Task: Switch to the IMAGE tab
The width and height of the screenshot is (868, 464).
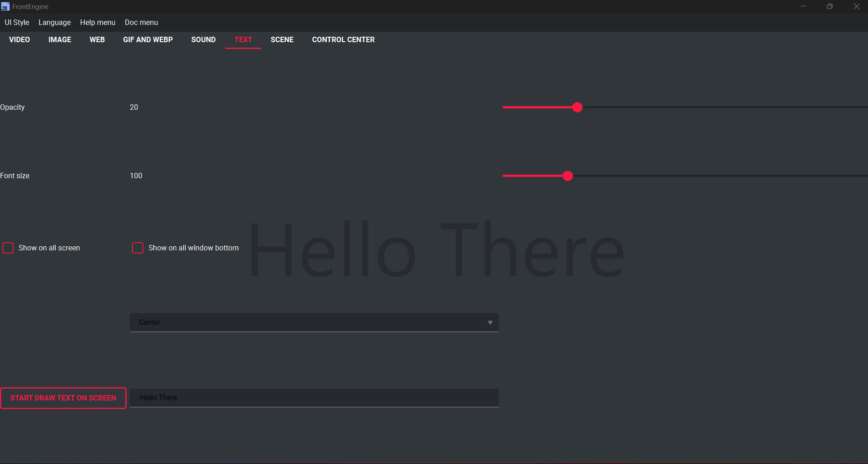Action: [x=59, y=40]
